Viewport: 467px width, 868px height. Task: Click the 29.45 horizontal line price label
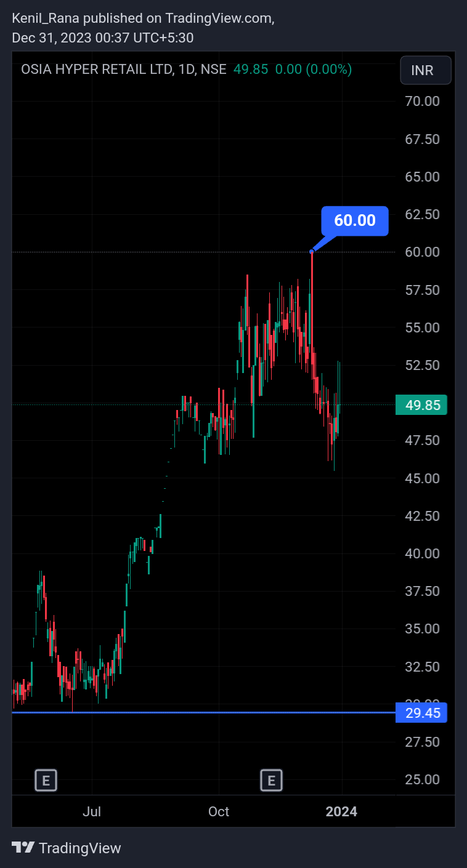point(421,713)
